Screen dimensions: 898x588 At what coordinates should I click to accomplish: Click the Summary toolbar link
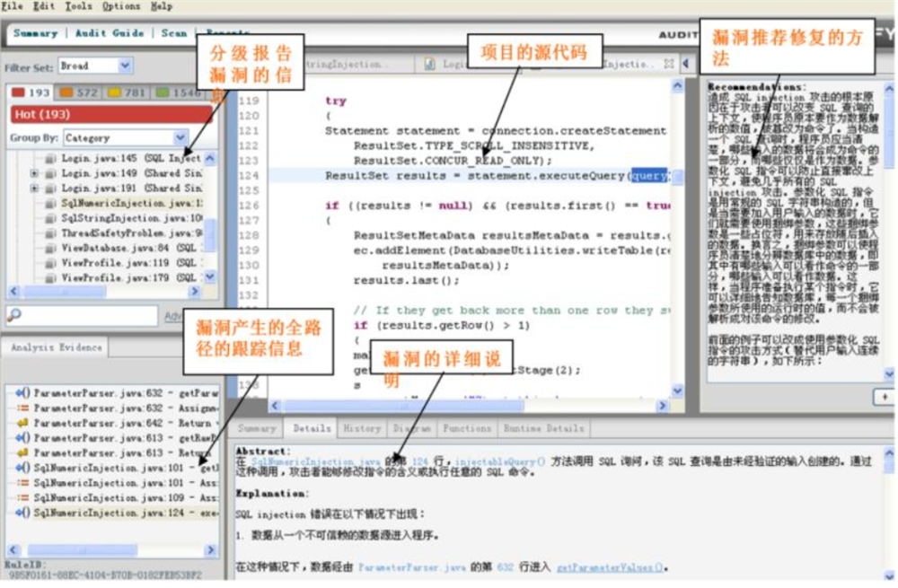click(x=36, y=33)
